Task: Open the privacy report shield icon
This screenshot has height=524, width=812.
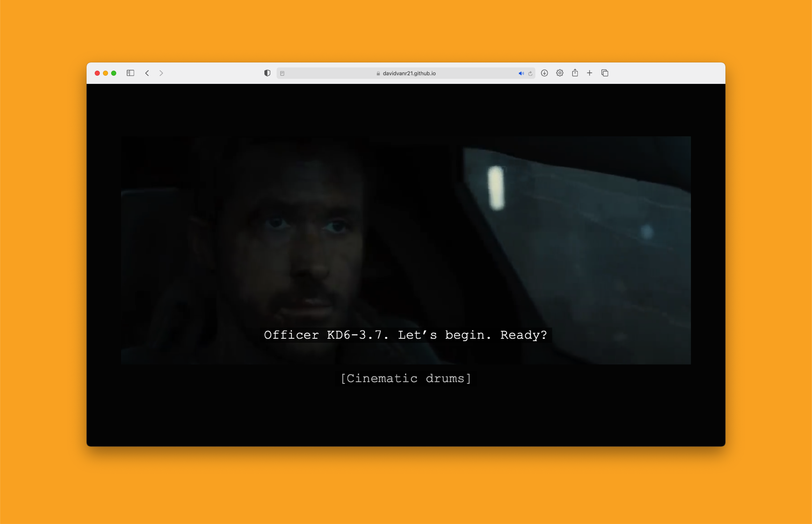Action: (x=267, y=73)
